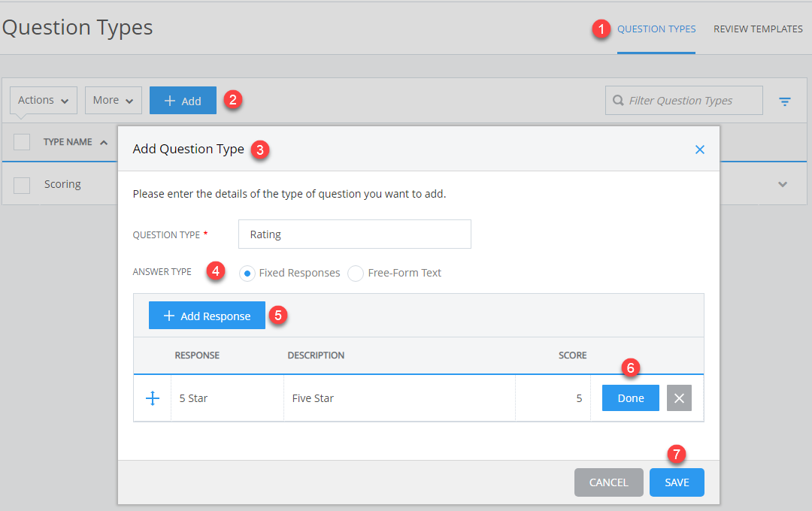Edit the score cell showing 5
This screenshot has height=511, width=812.
pos(553,398)
